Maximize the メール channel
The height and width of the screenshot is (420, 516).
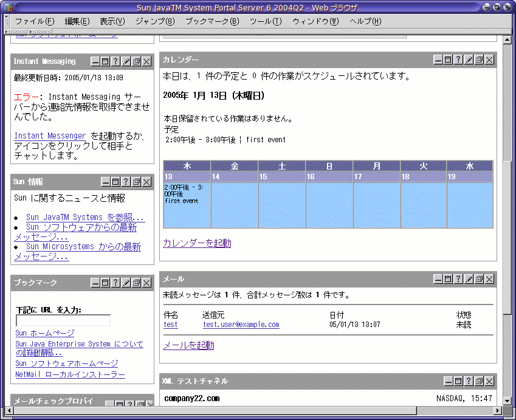tap(448, 279)
